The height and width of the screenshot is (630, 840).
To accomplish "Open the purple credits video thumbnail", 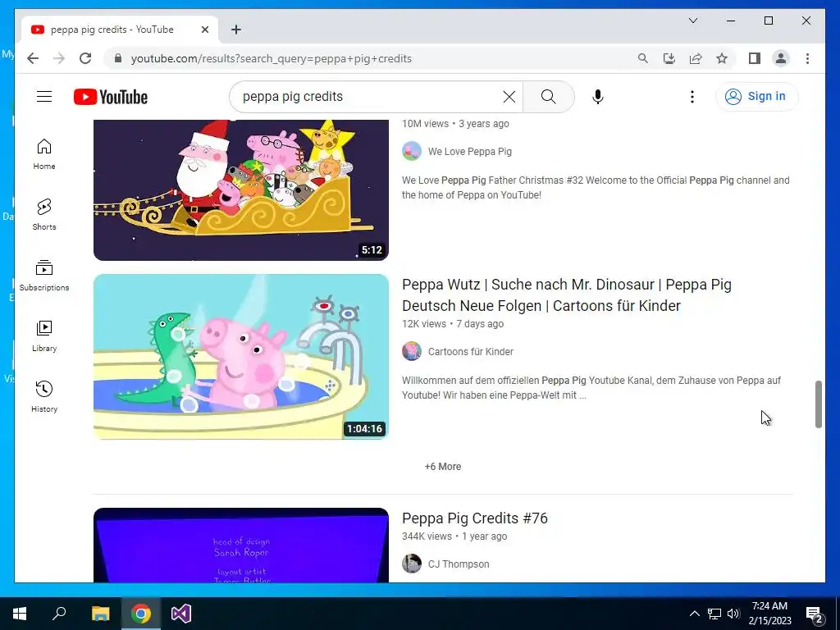I will (241, 546).
